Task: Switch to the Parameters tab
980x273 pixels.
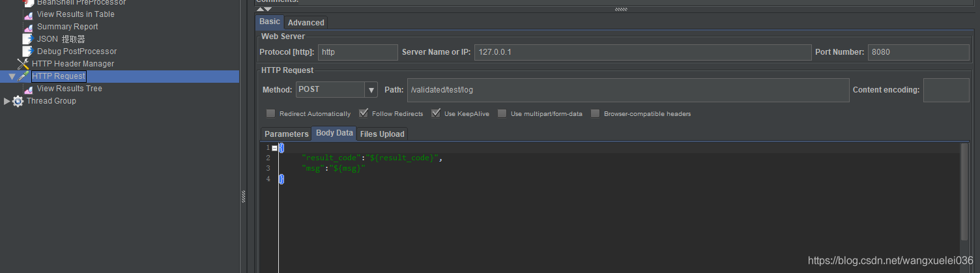Action: pyautogui.click(x=286, y=134)
